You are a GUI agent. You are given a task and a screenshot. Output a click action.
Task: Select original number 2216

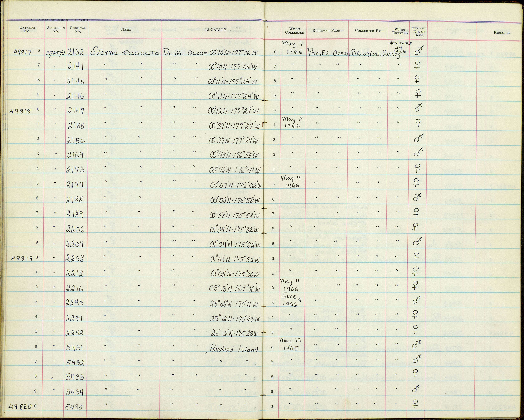click(75, 288)
